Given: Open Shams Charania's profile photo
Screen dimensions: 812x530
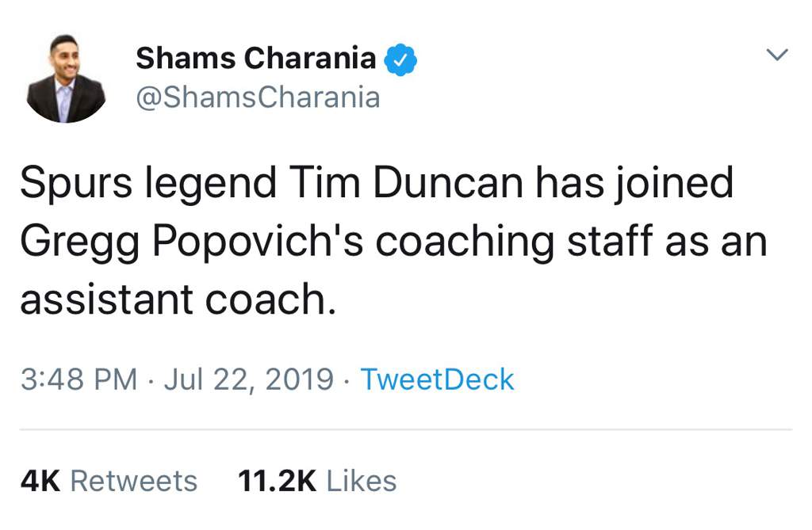Looking at the screenshot, I should pyautogui.click(x=66, y=78).
